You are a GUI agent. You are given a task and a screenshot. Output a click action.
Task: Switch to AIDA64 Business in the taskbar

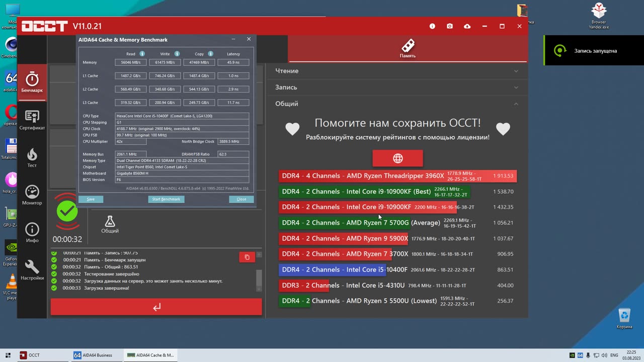(96, 355)
